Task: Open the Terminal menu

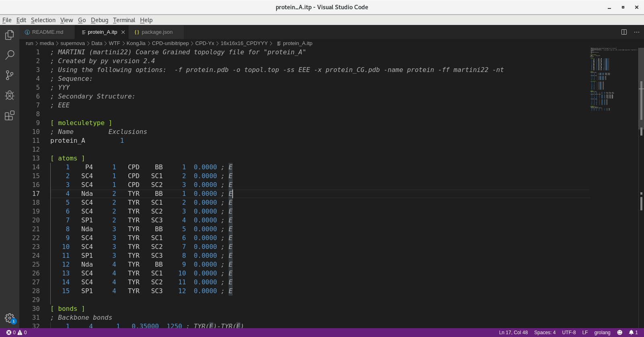Action: (124, 20)
